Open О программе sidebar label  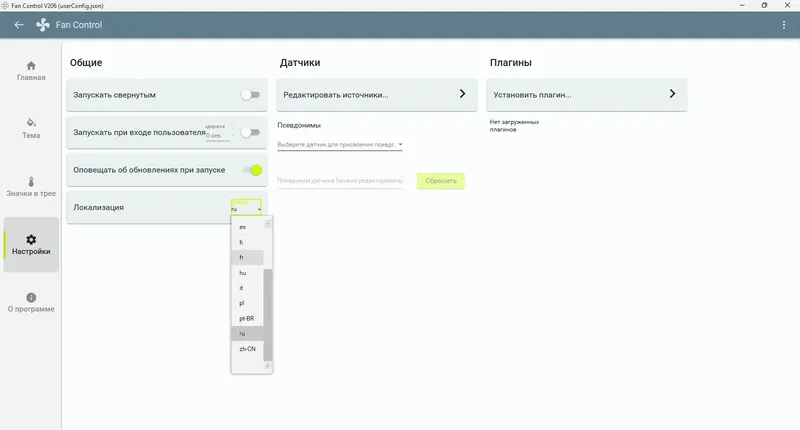[31, 309]
